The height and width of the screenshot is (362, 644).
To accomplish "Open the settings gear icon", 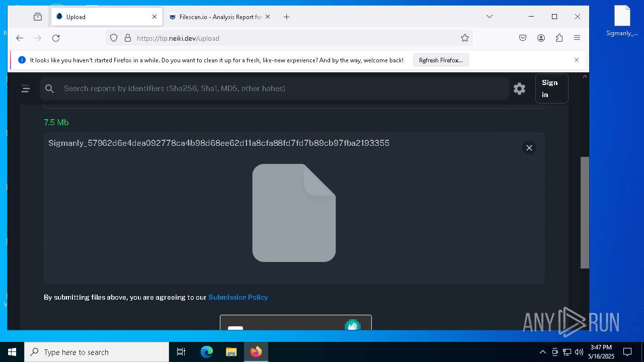I will (519, 89).
